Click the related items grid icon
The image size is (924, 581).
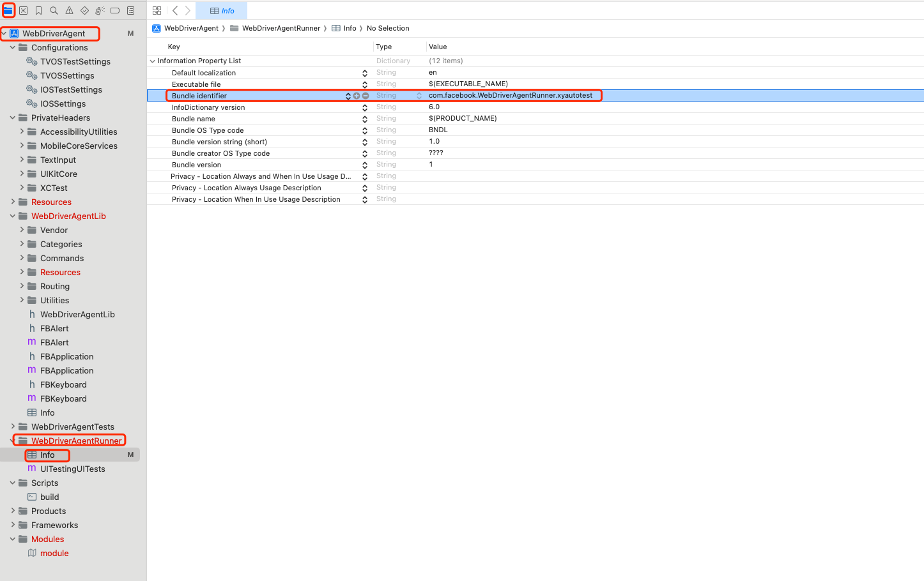(157, 11)
